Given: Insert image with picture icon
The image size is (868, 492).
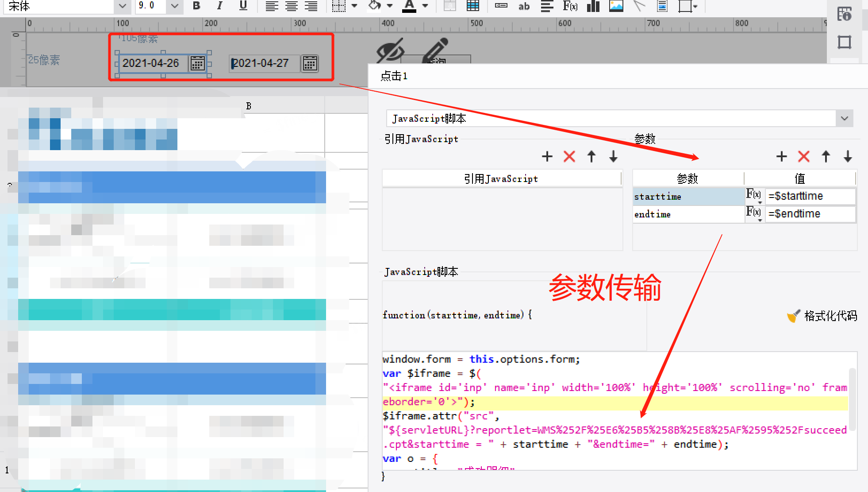Looking at the screenshot, I should pyautogui.click(x=616, y=6).
